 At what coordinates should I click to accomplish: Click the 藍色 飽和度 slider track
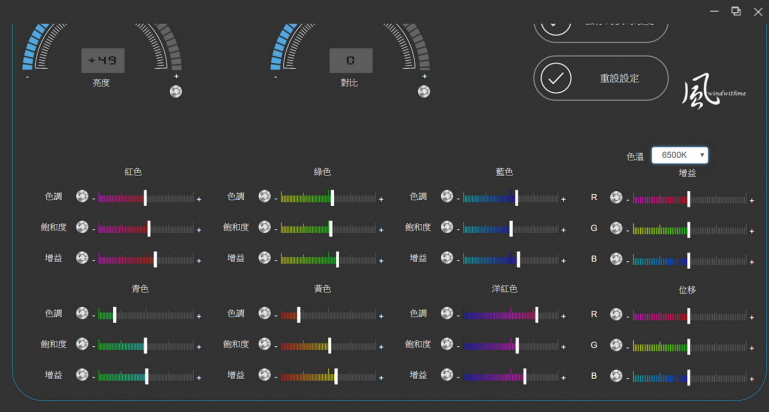(x=509, y=228)
